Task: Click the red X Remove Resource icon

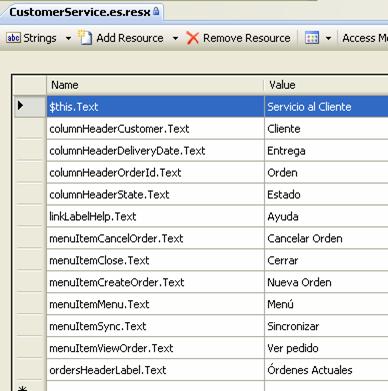Action: pyautogui.click(x=193, y=38)
